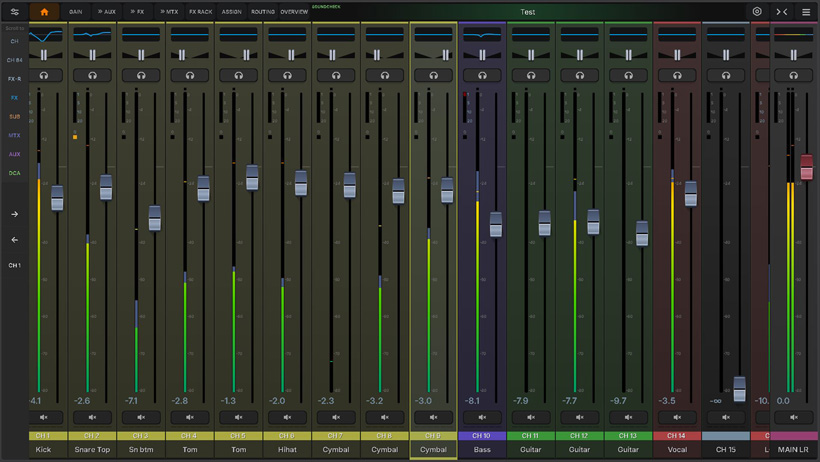The width and height of the screenshot is (820, 462).
Task: Adjust the Vocal channel pan control
Action: pos(677,54)
